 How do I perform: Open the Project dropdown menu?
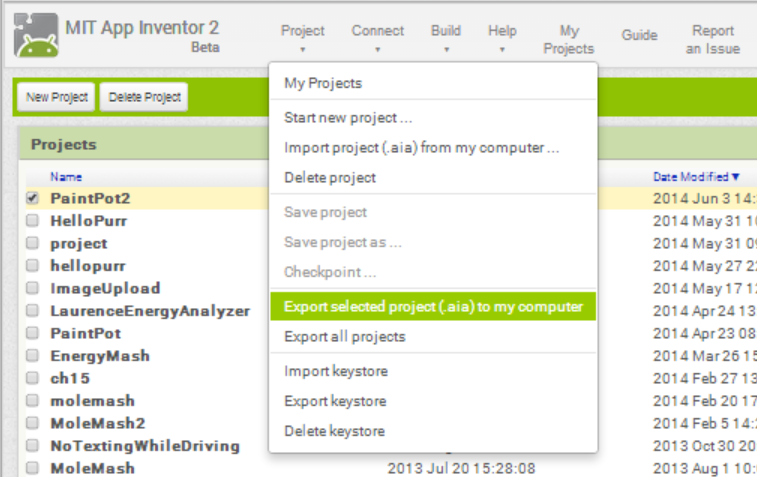pyautogui.click(x=303, y=38)
